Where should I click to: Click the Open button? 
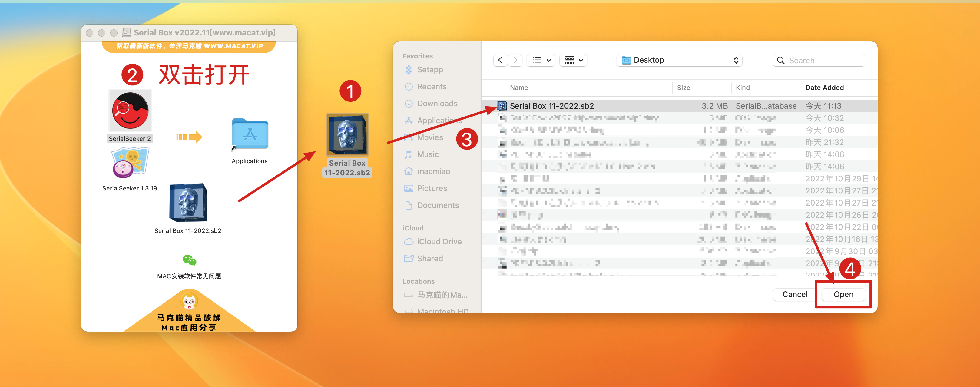click(843, 295)
